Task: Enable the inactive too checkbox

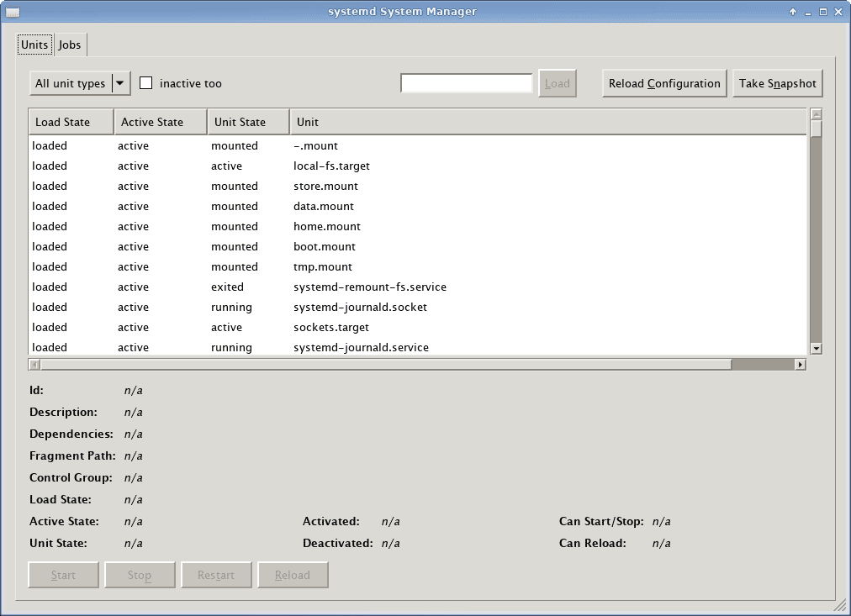Action: pos(146,83)
